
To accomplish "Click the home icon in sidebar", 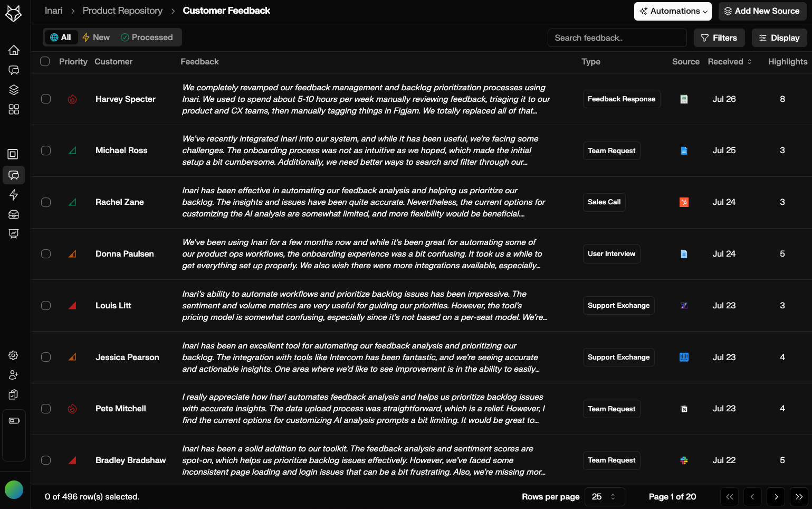I will pyautogui.click(x=14, y=50).
